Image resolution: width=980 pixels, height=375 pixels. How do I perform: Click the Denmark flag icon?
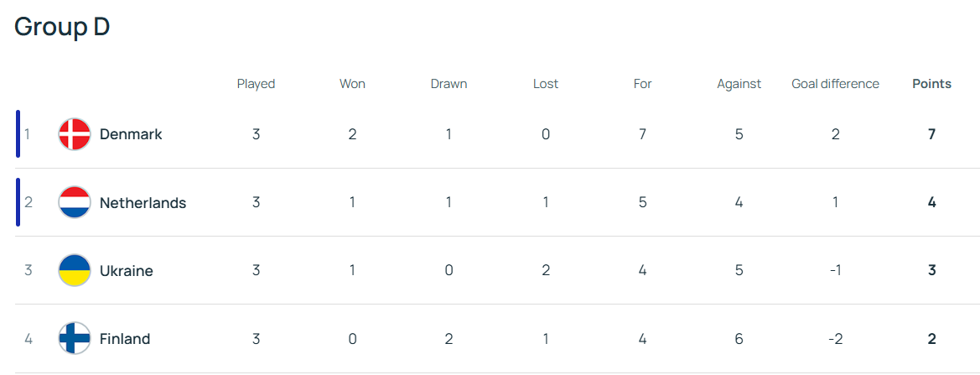(x=75, y=134)
